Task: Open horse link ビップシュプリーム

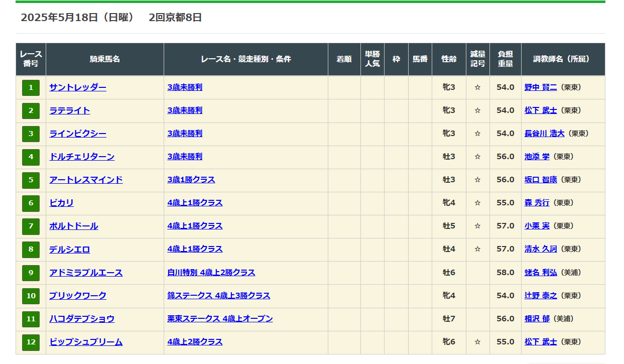Action: click(x=86, y=342)
